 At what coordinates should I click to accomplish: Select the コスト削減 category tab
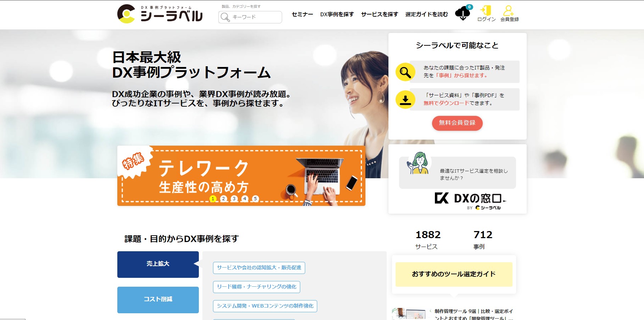tap(158, 300)
